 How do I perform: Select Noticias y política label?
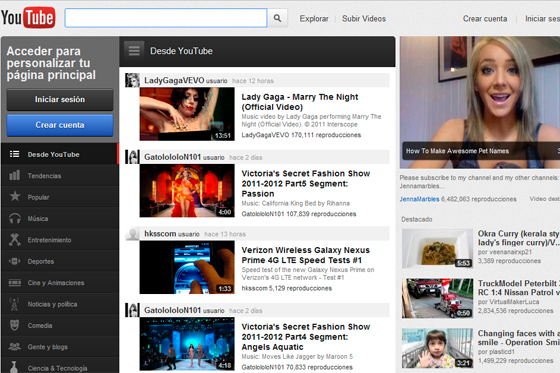coord(52,304)
